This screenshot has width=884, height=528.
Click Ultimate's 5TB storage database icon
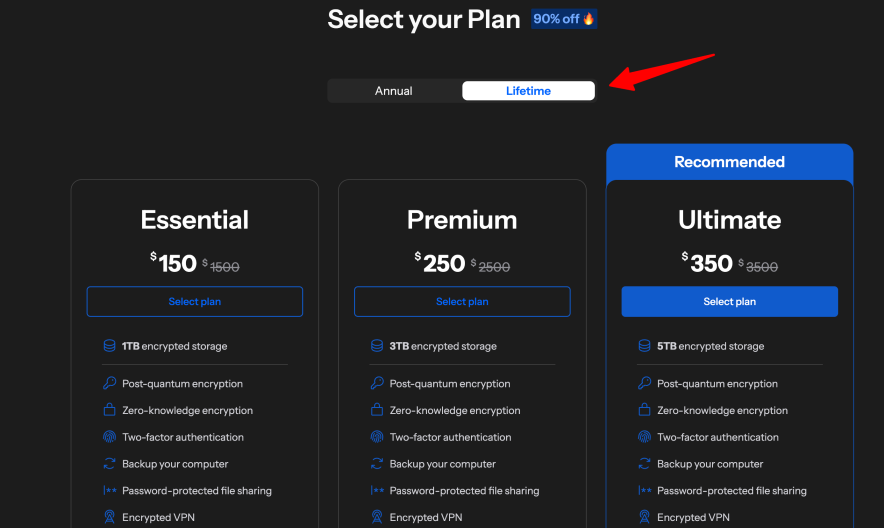click(645, 346)
